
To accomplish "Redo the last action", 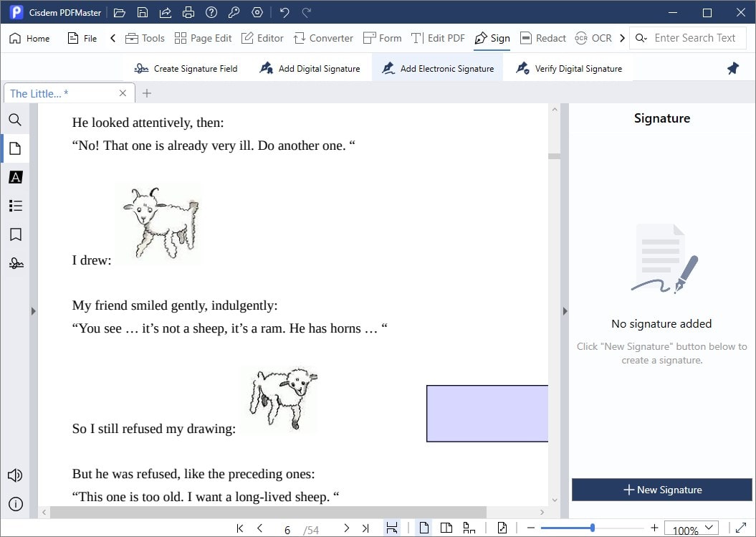I will coord(306,12).
